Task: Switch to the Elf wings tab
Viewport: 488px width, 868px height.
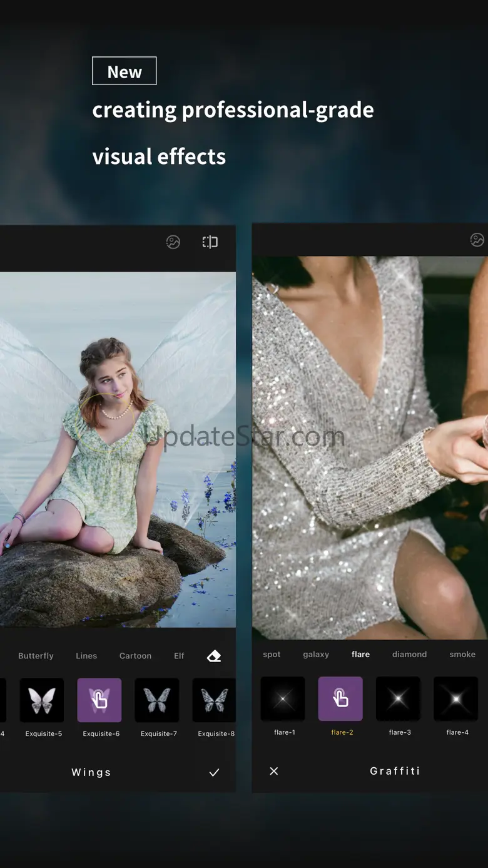Action: (x=179, y=656)
